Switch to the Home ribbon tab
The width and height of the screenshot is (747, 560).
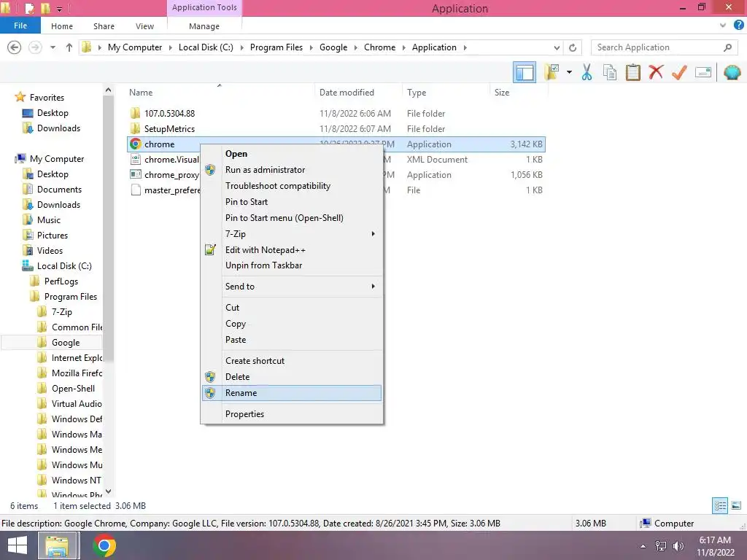click(62, 26)
